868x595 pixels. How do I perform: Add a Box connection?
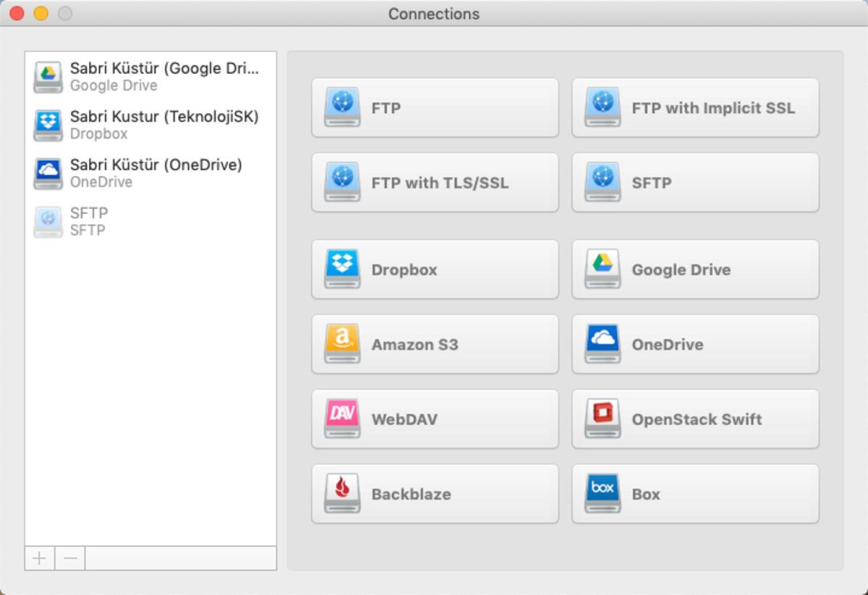click(695, 494)
